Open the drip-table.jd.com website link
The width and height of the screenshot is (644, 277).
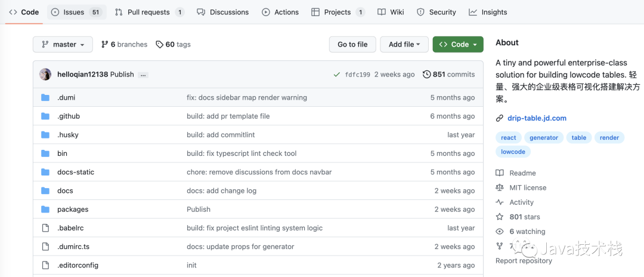pos(537,118)
